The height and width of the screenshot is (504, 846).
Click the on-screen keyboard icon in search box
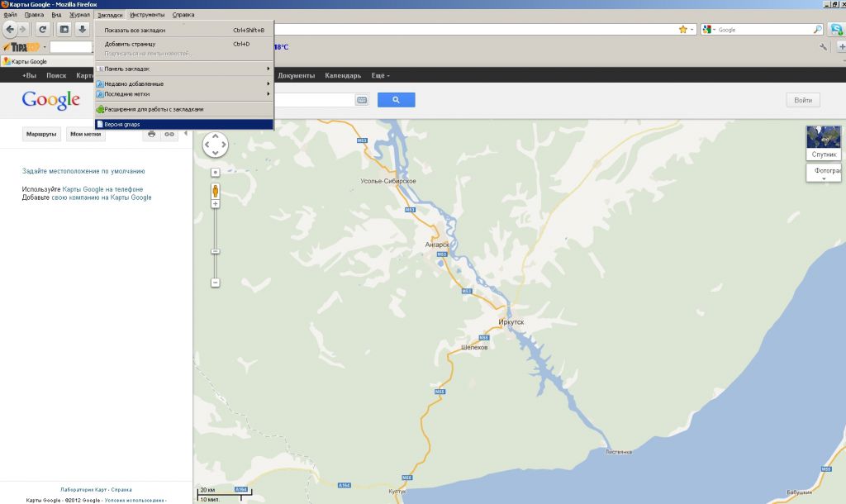(362, 100)
